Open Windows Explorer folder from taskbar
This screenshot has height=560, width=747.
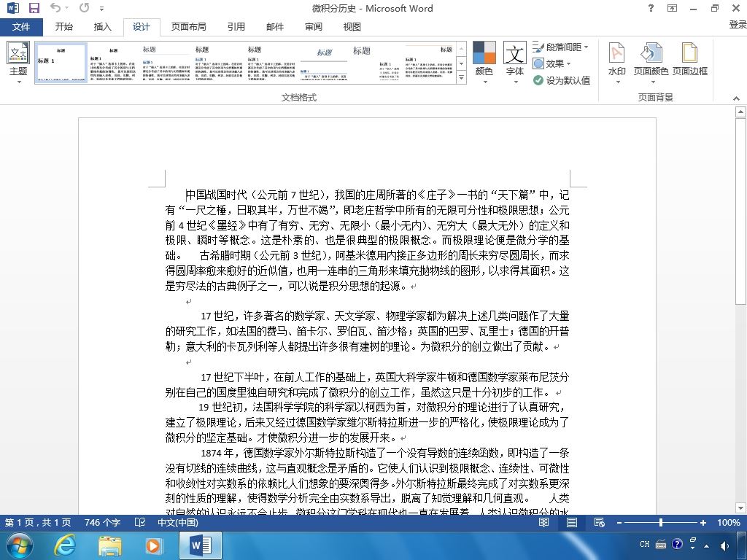pos(109,545)
